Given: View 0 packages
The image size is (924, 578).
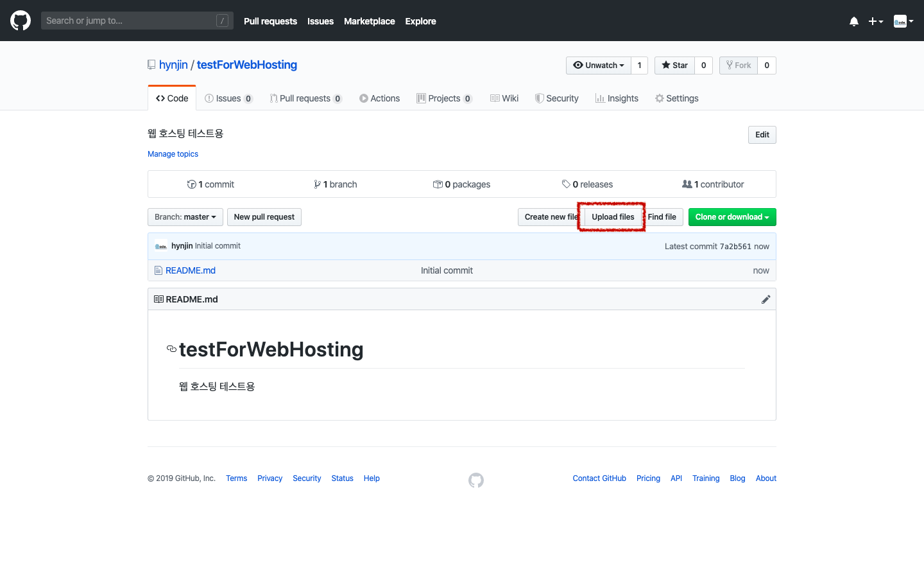Looking at the screenshot, I should [x=462, y=184].
